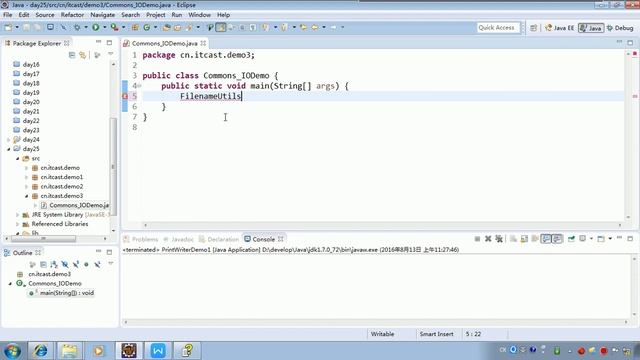This screenshot has height=360, width=640.
Task: Click Pin Console green icon
Action: click(571, 239)
